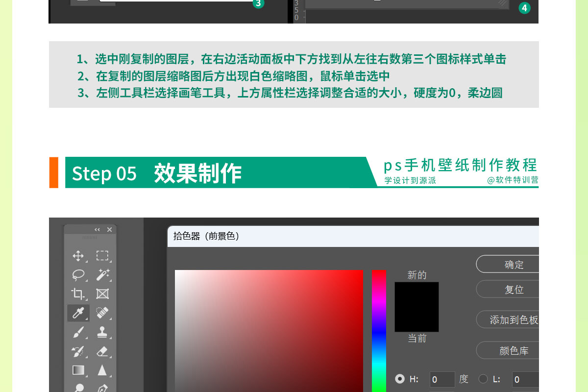The height and width of the screenshot is (392, 588).
Task: Click the 复位 button
Action: (x=514, y=290)
